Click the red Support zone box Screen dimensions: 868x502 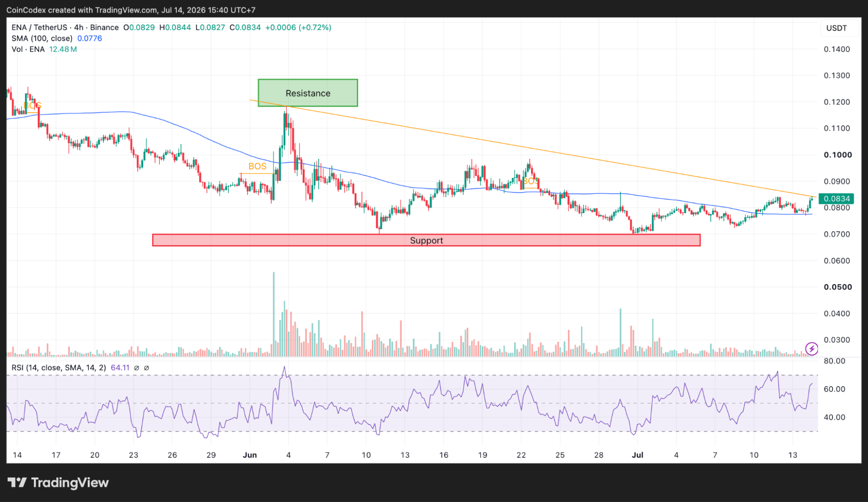tap(426, 240)
